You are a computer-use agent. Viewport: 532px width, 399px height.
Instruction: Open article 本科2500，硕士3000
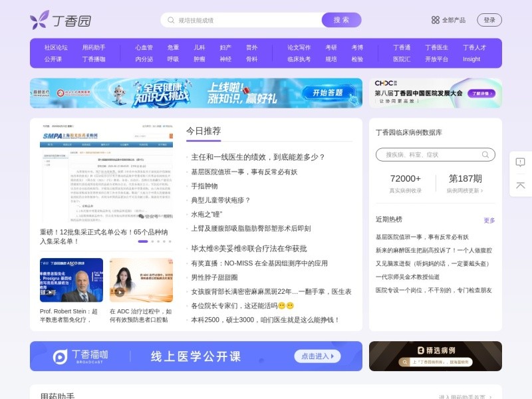[265, 320]
